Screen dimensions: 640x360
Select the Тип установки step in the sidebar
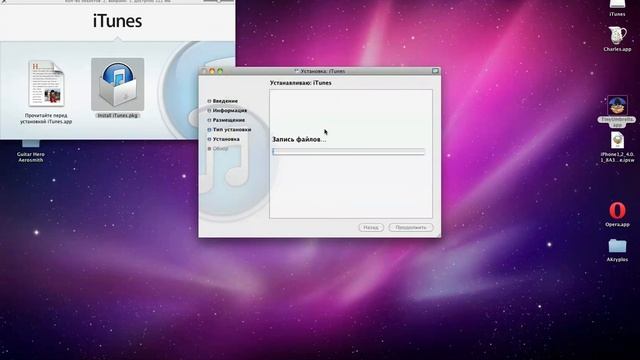tap(229, 129)
